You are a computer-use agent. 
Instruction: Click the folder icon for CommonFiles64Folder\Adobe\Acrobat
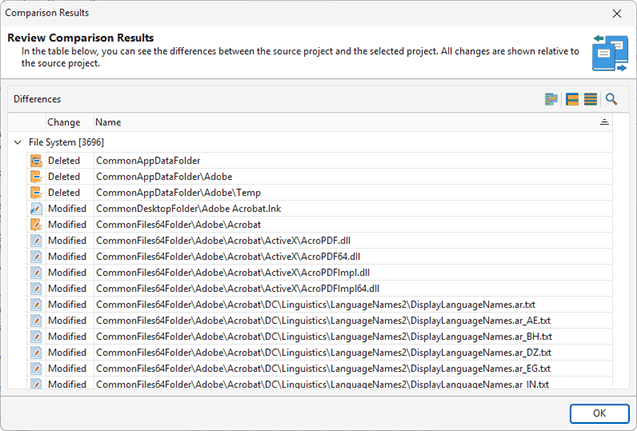pyautogui.click(x=36, y=224)
